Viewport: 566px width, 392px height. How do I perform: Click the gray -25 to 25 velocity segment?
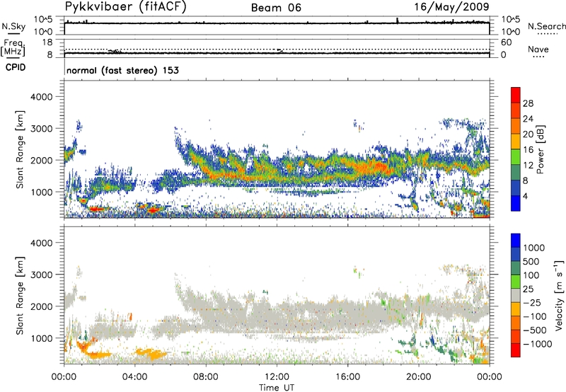click(516, 295)
